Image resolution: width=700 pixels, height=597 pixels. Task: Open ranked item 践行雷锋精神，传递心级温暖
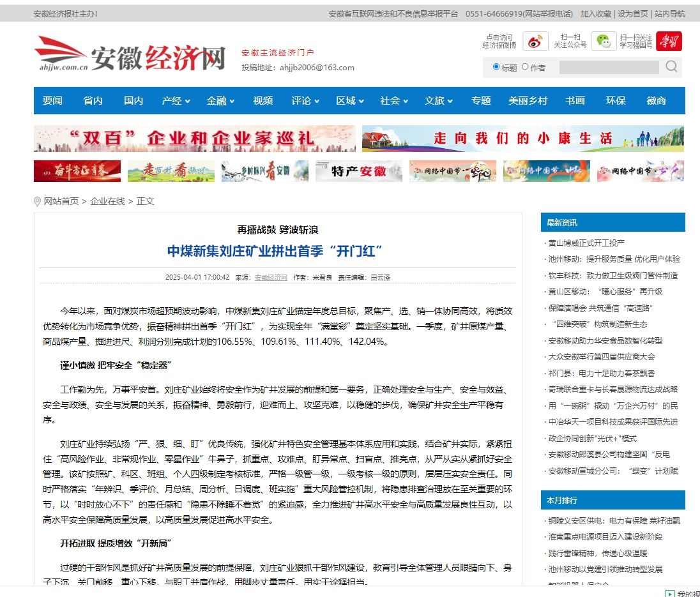tap(598, 554)
